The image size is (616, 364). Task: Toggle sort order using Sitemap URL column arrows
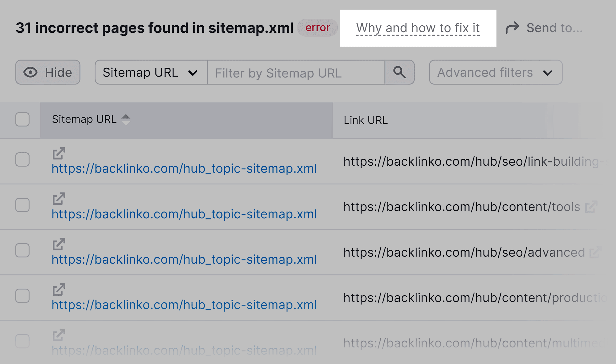tap(126, 119)
